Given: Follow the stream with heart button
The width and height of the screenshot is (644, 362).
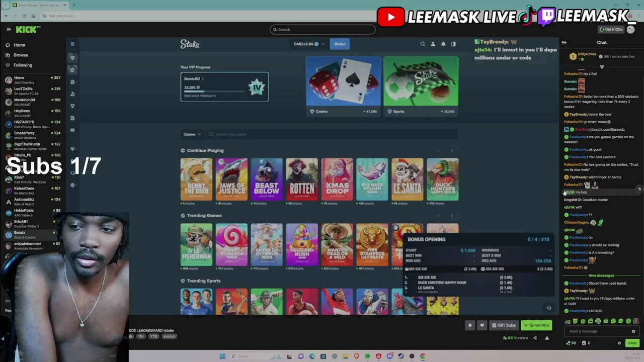Looking at the screenshot, I should point(482,325).
